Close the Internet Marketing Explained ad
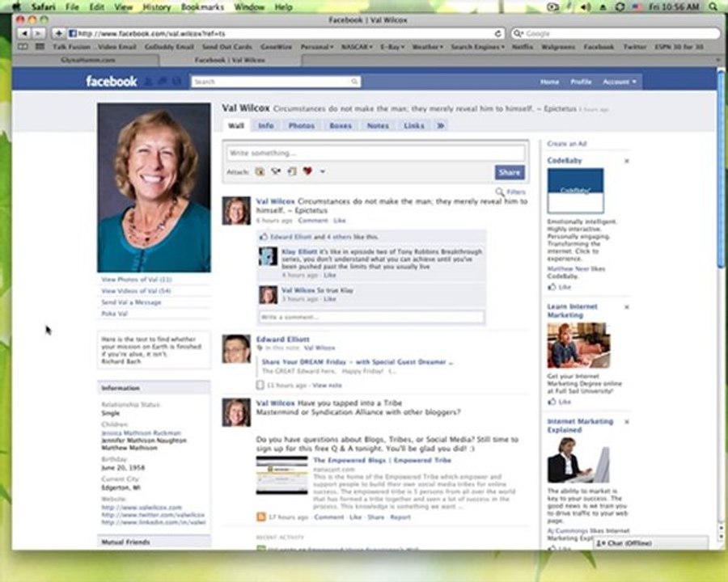The width and height of the screenshot is (728, 582). coord(626,422)
